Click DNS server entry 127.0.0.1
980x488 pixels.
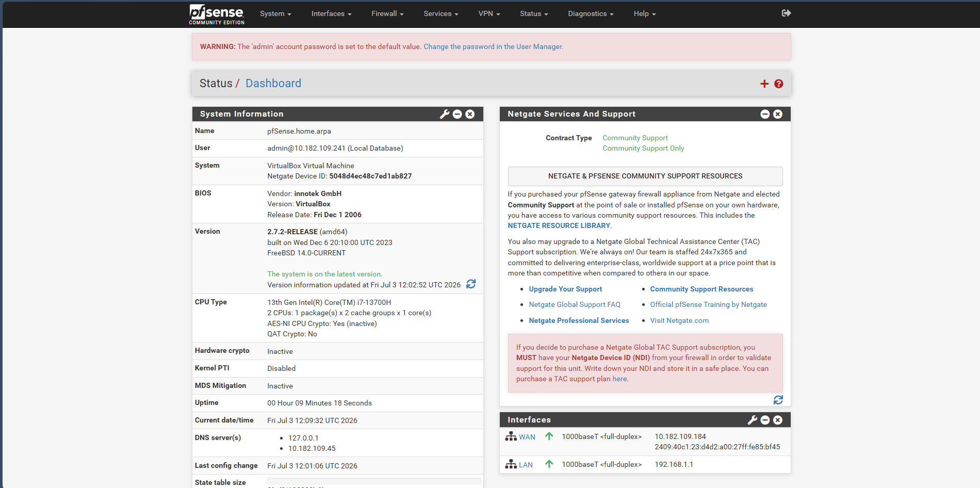[x=303, y=438]
